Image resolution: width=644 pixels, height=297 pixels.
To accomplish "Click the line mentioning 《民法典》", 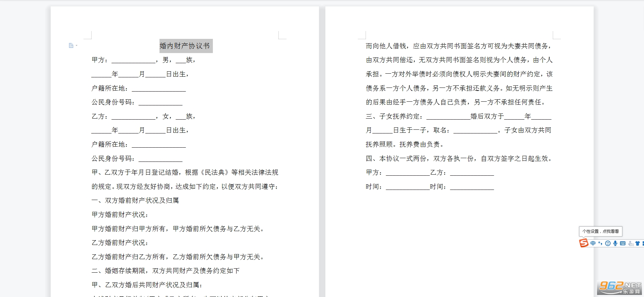I will [185, 173].
